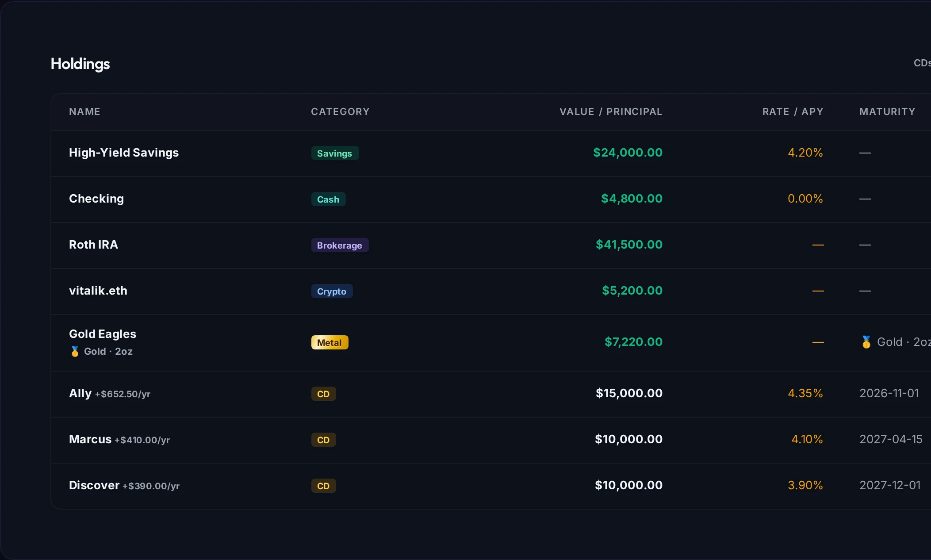
Task: Click maturity date 2027-04-15
Action: point(891,439)
